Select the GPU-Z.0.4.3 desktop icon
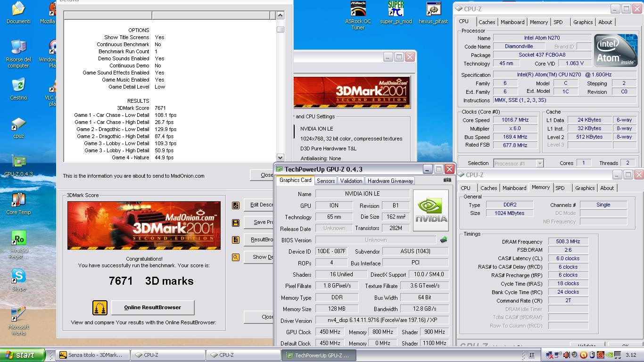 point(18,165)
